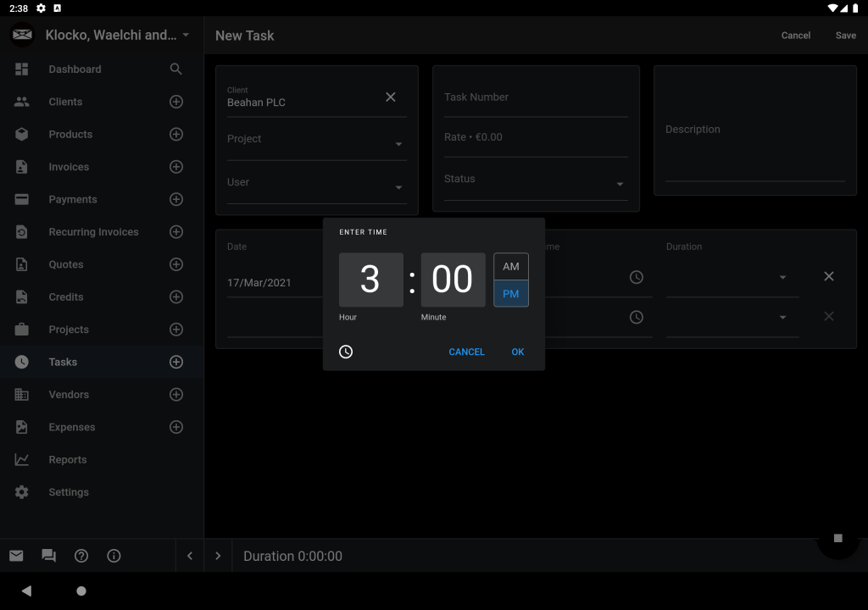Collapse the sidebar with left chevron
Viewport: 868px width, 610px height.
[x=190, y=556]
